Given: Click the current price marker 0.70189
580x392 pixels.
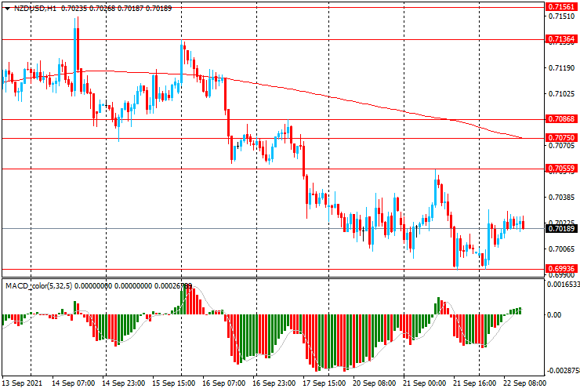Looking at the screenshot, I should pyautogui.click(x=562, y=229).
